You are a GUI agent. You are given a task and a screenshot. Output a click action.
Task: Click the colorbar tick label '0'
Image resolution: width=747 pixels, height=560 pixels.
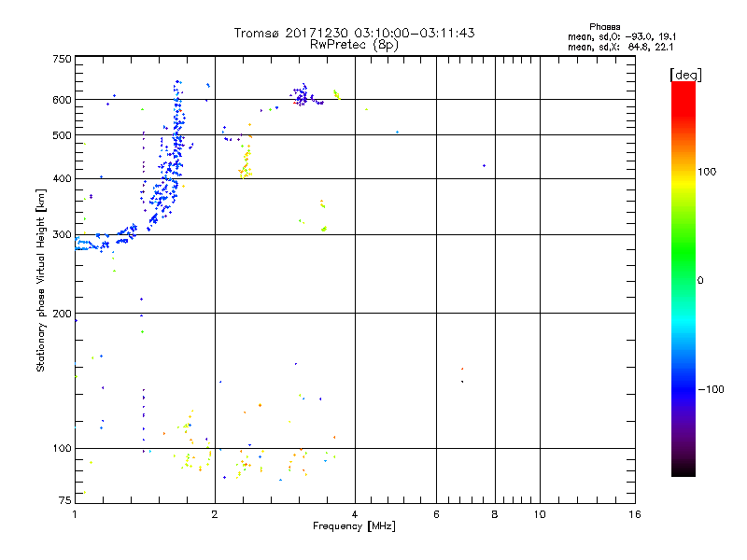point(700,281)
